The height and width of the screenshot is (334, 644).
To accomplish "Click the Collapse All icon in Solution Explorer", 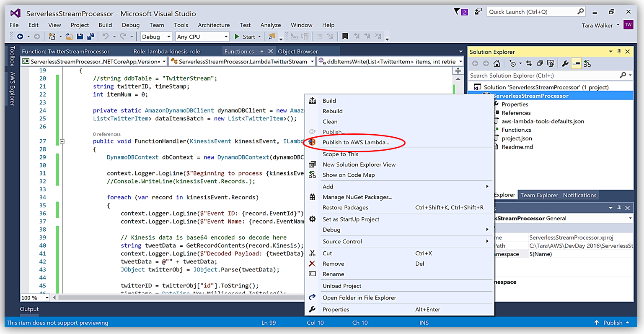I will [x=540, y=63].
